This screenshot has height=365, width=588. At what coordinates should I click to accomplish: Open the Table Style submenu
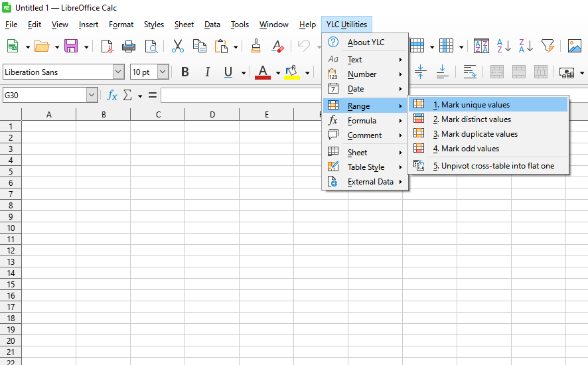pyautogui.click(x=366, y=167)
